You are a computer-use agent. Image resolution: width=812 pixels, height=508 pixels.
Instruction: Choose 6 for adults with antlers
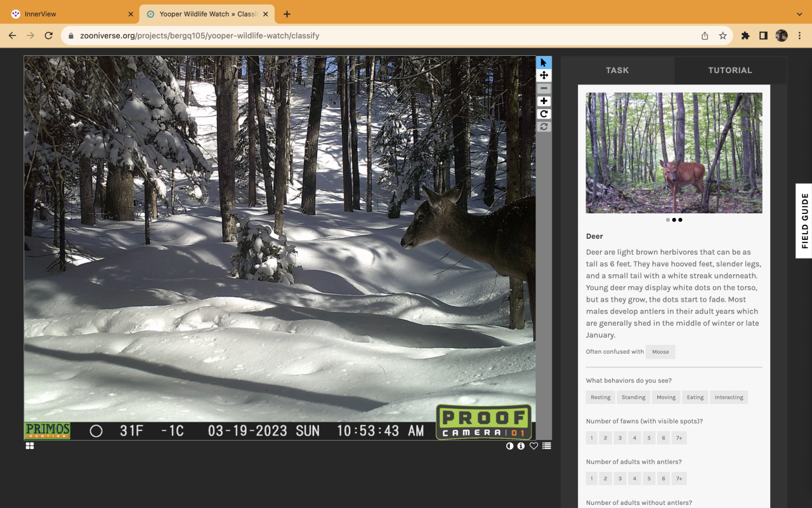(x=664, y=479)
